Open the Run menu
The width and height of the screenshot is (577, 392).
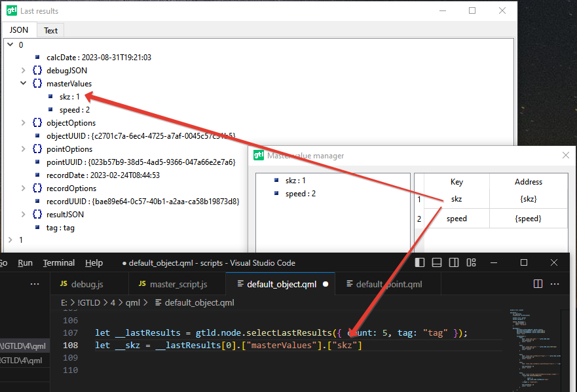[x=25, y=262]
